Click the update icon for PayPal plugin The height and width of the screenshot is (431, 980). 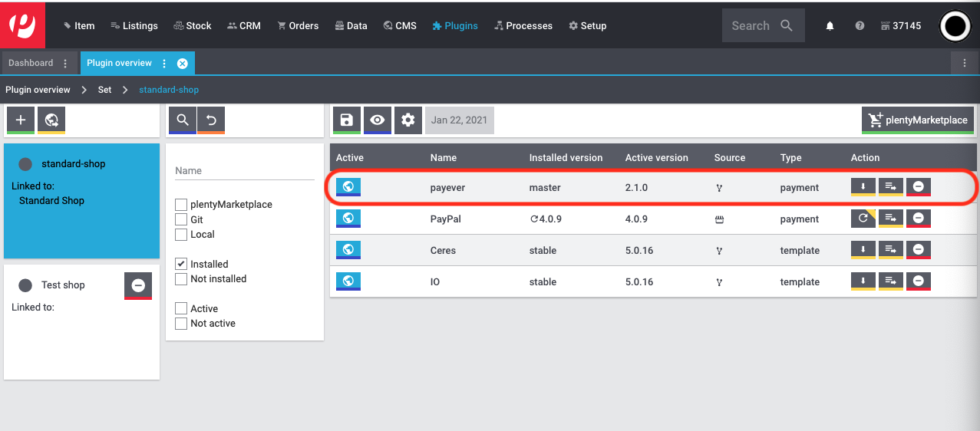(863, 219)
